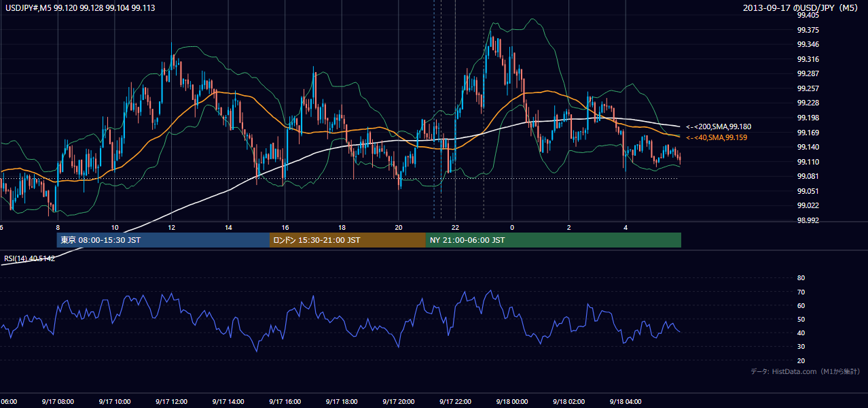Click price axis label 99.287
Image resolution: width=868 pixels, height=408 pixels.
click(x=808, y=73)
